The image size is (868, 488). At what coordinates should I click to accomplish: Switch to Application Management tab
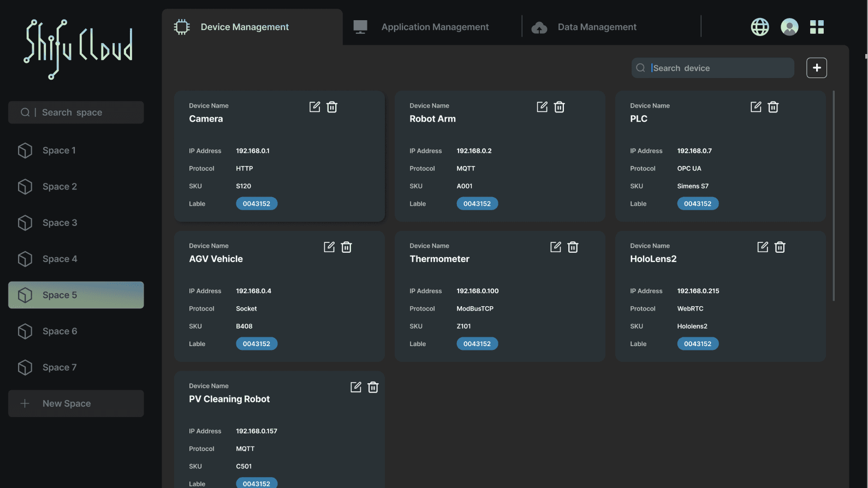pos(435,27)
